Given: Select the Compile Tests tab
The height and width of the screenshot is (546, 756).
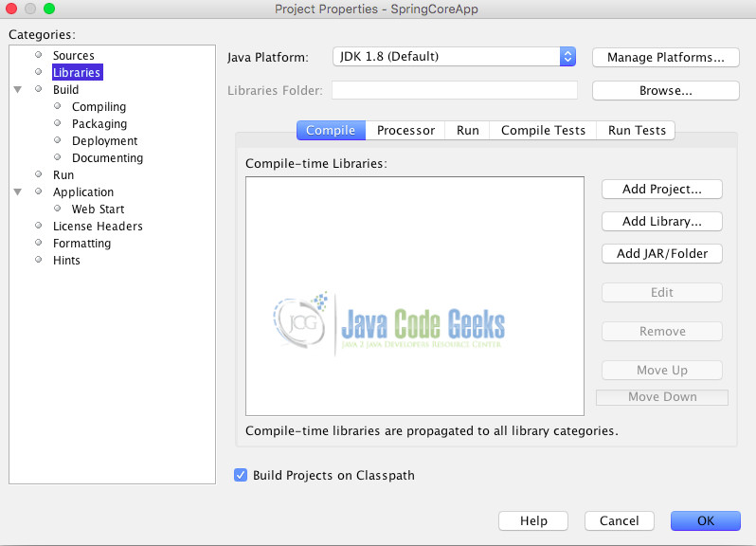Looking at the screenshot, I should (x=543, y=130).
